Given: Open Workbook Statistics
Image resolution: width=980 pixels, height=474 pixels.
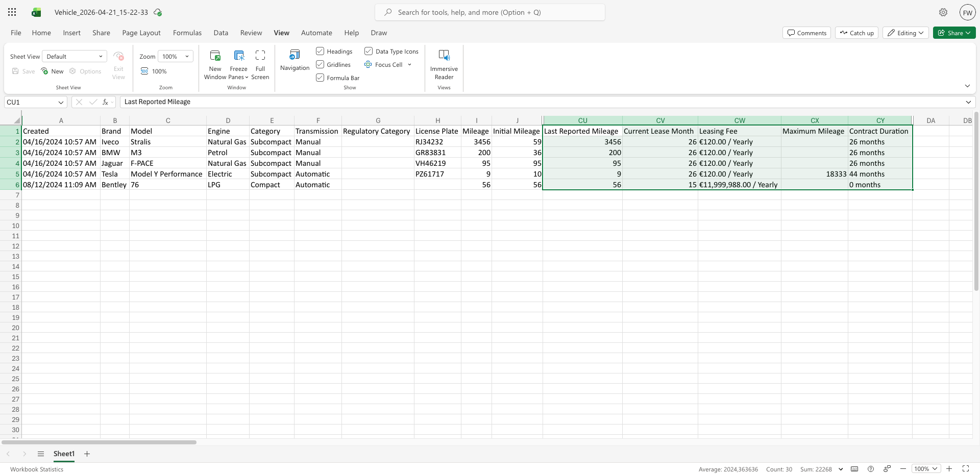Looking at the screenshot, I should pyautogui.click(x=37, y=469).
